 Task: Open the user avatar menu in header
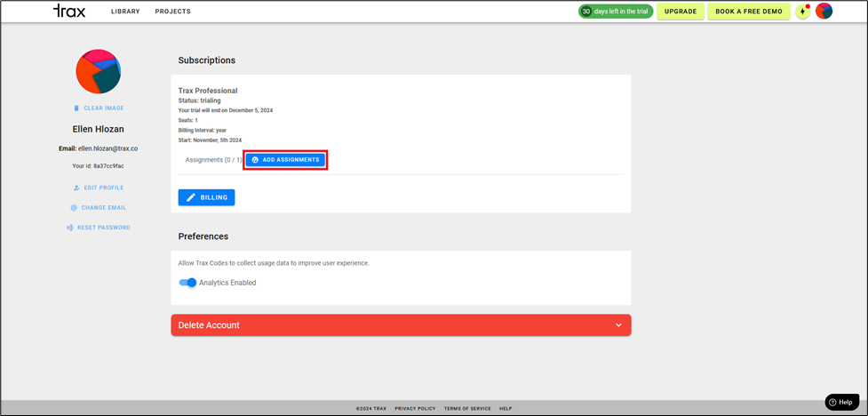click(824, 11)
